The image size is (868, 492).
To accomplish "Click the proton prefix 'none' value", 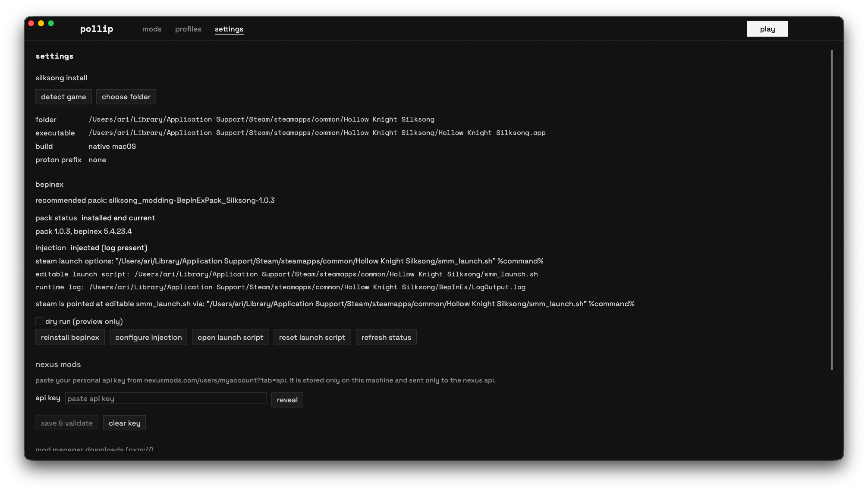I will (x=97, y=160).
